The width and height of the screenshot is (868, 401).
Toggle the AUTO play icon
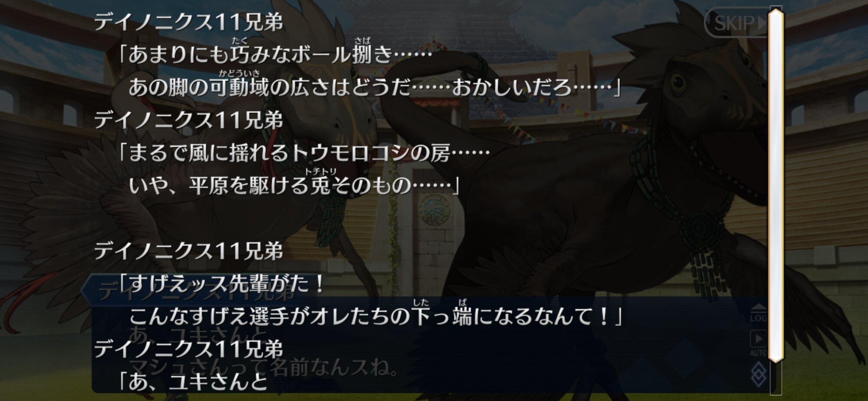point(758,343)
